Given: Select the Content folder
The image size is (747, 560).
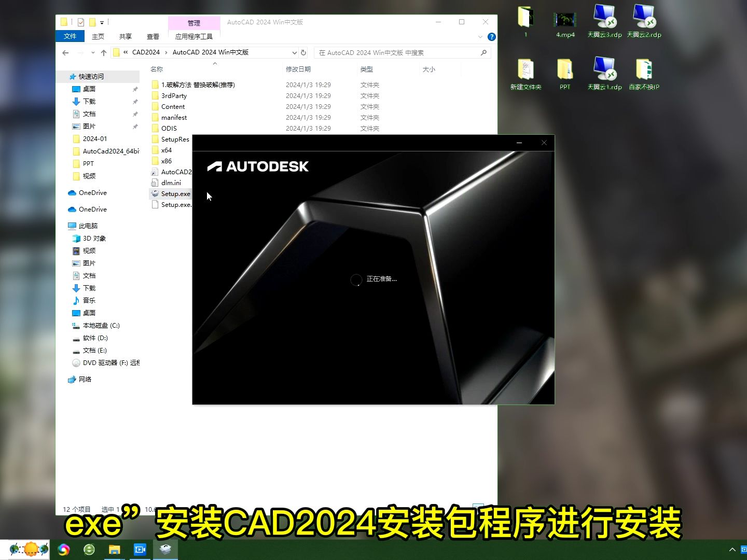Looking at the screenshot, I should [173, 106].
